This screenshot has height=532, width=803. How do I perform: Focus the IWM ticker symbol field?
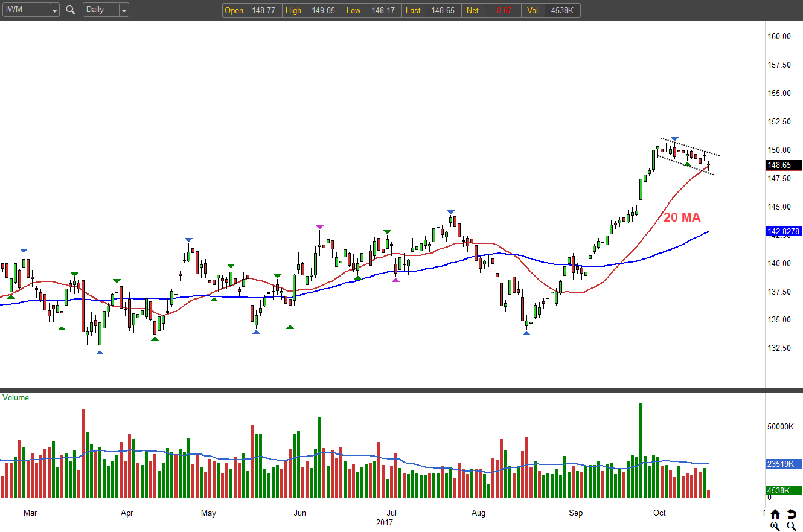tap(26, 10)
